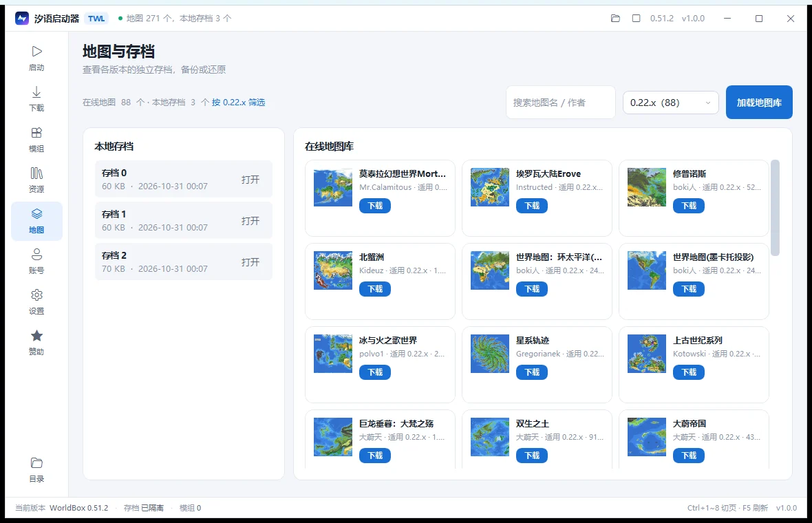Screen dimensions: 812x523
Task: Click the 本地存档 heading
Action: (x=114, y=147)
